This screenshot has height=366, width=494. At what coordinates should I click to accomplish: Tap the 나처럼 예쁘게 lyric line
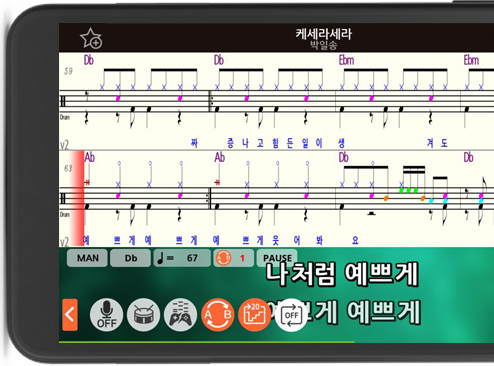[342, 274]
